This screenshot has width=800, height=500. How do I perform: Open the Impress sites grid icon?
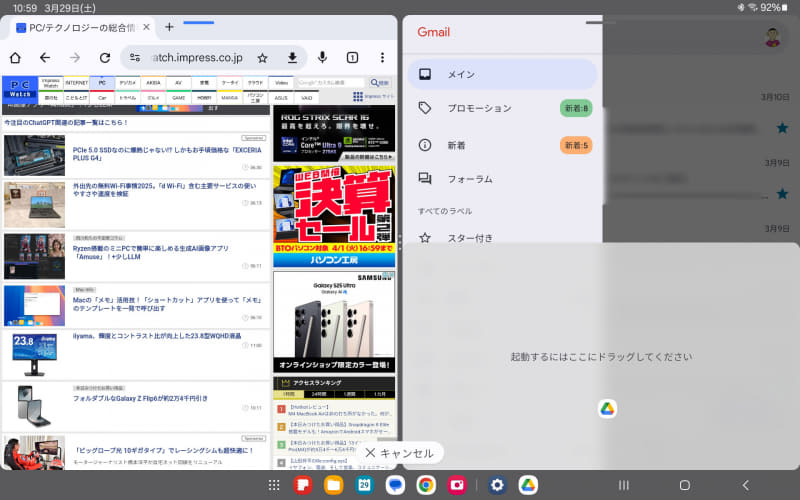coord(358,96)
